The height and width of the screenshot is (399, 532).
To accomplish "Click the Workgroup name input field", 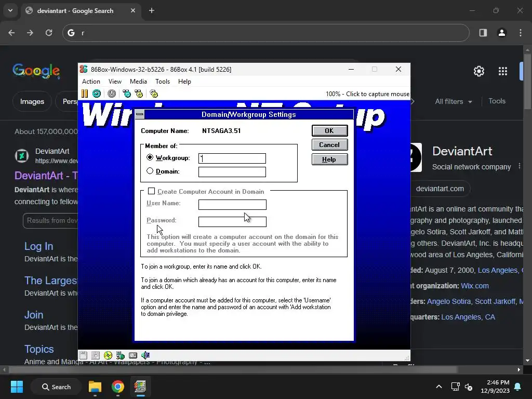I will pyautogui.click(x=232, y=158).
